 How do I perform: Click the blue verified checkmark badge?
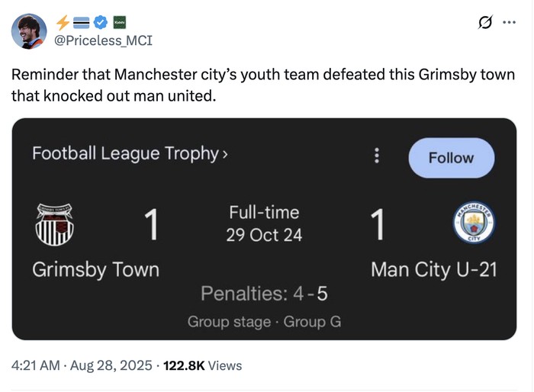[x=99, y=22]
